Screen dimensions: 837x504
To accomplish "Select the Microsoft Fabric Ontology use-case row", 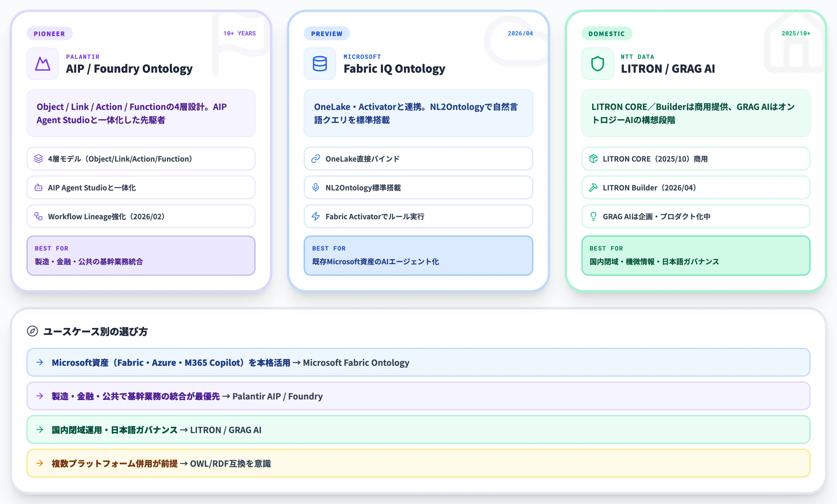I will (418, 363).
